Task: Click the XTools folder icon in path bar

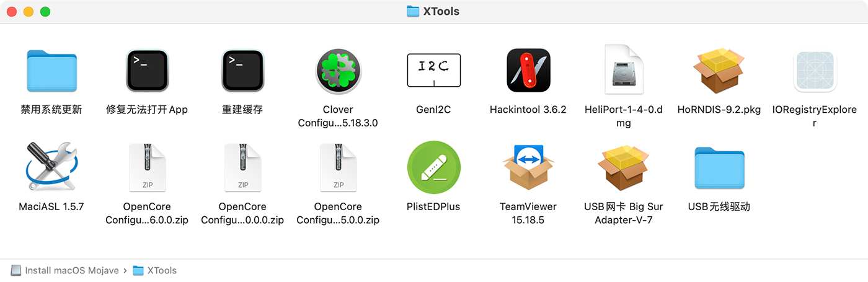Action: (138, 270)
